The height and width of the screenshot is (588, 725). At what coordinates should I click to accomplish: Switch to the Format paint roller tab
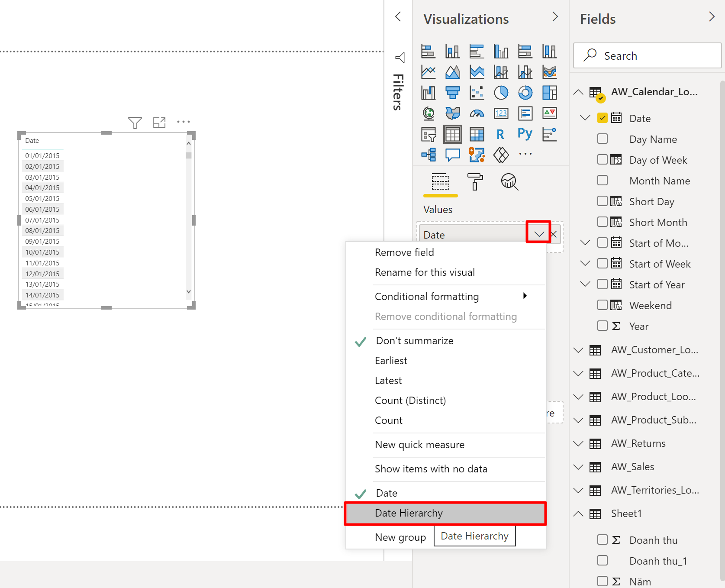click(475, 181)
